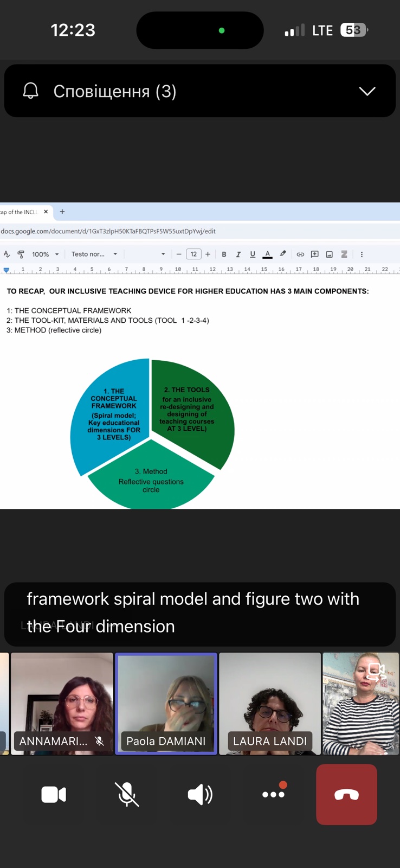
Task: Select Paola DAMIANI's video tile
Action: click(166, 703)
